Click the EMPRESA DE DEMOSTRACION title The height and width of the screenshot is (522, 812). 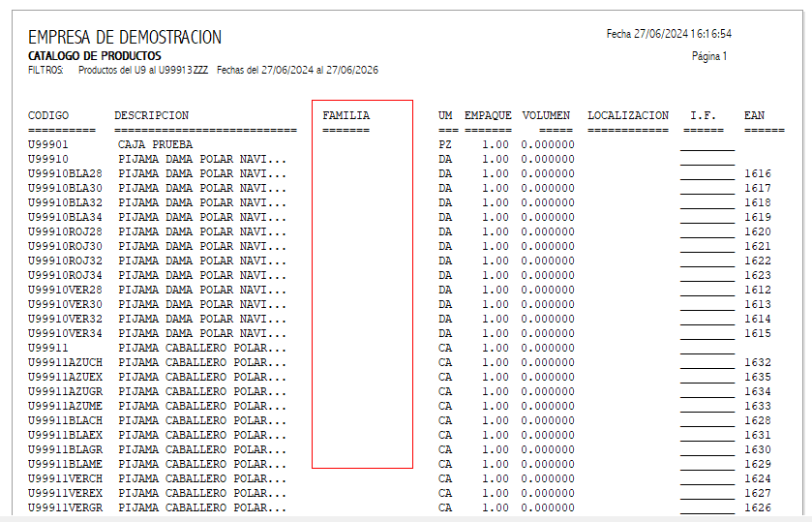(x=125, y=38)
